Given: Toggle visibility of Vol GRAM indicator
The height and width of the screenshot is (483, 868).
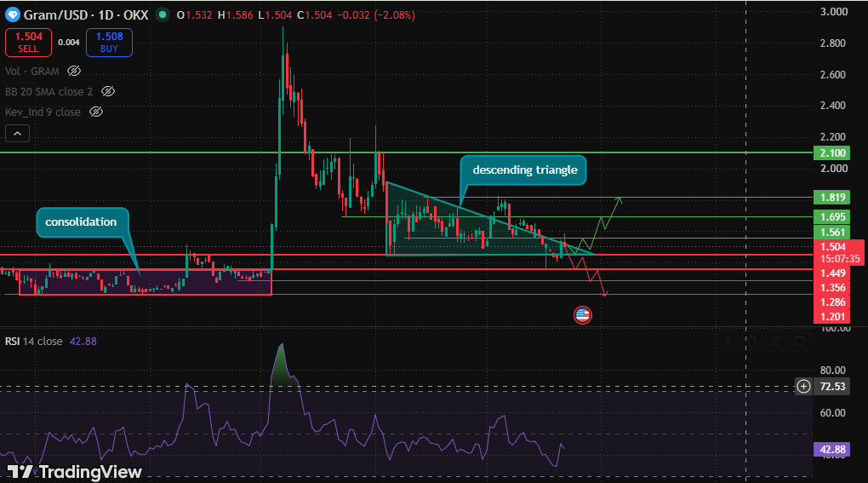Looking at the screenshot, I should point(74,71).
